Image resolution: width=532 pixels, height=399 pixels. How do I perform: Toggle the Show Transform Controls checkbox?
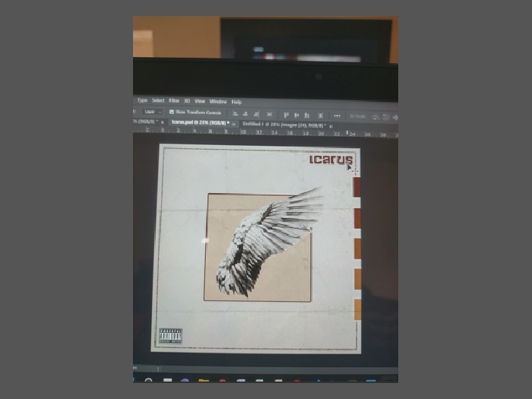point(172,112)
